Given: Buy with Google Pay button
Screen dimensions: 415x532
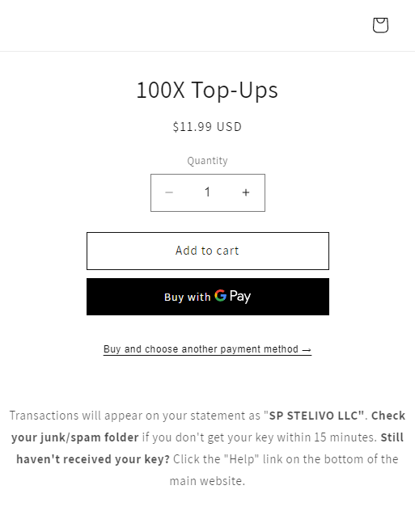Looking at the screenshot, I should 208,297.
